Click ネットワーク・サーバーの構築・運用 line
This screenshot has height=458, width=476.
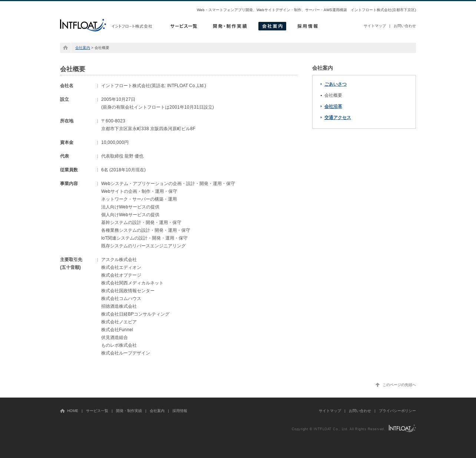point(139,199)
